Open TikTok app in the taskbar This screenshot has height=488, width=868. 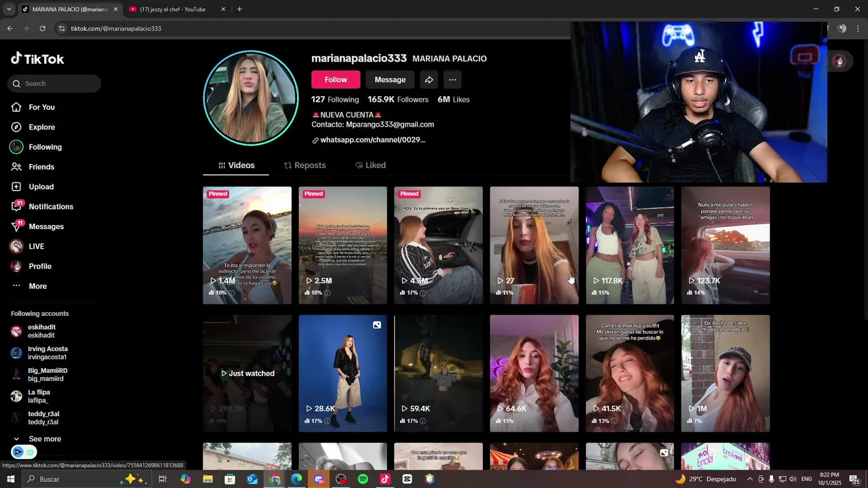point(385,479)
